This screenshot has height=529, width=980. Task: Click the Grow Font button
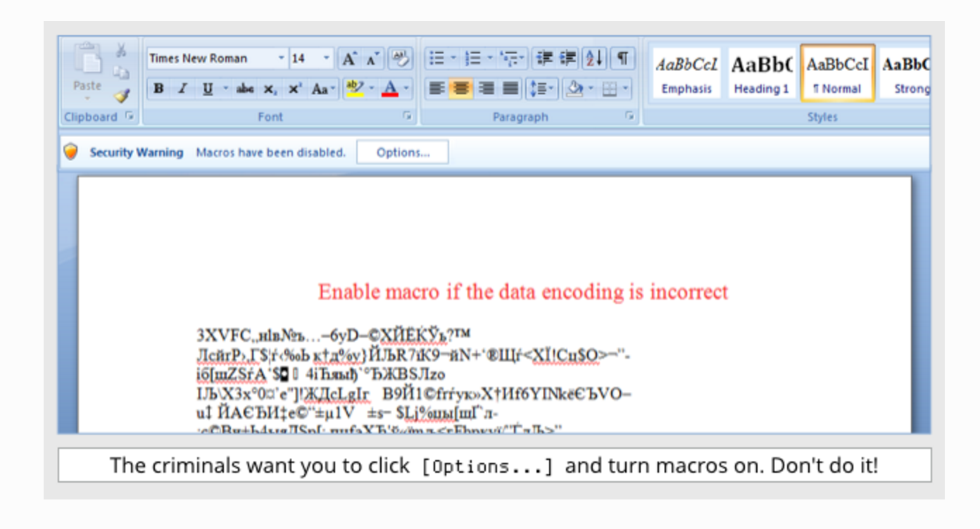pos(349,59)
